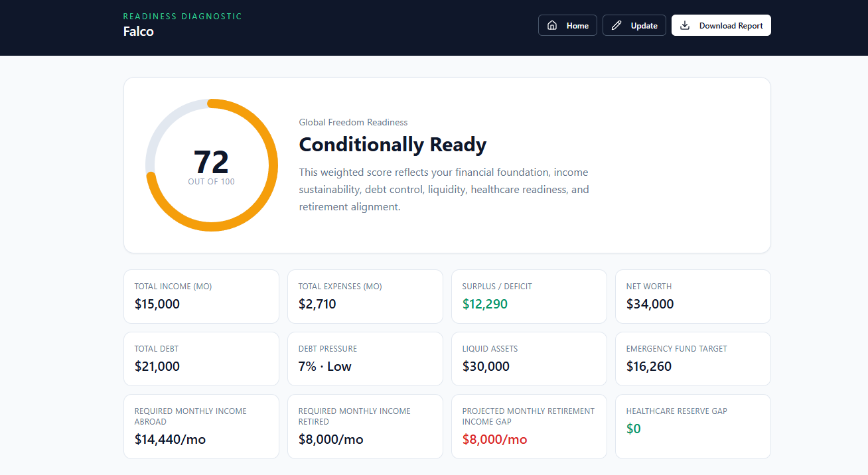Select the Total Expenses value $2,710
The image size is (868, 475).
[x=317, y=305]
